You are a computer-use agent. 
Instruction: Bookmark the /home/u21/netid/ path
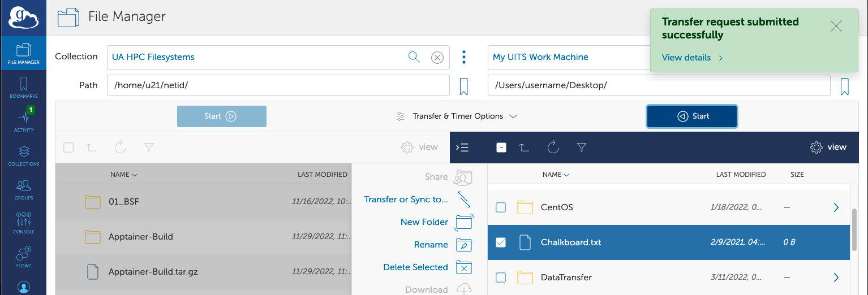(463, 86)
